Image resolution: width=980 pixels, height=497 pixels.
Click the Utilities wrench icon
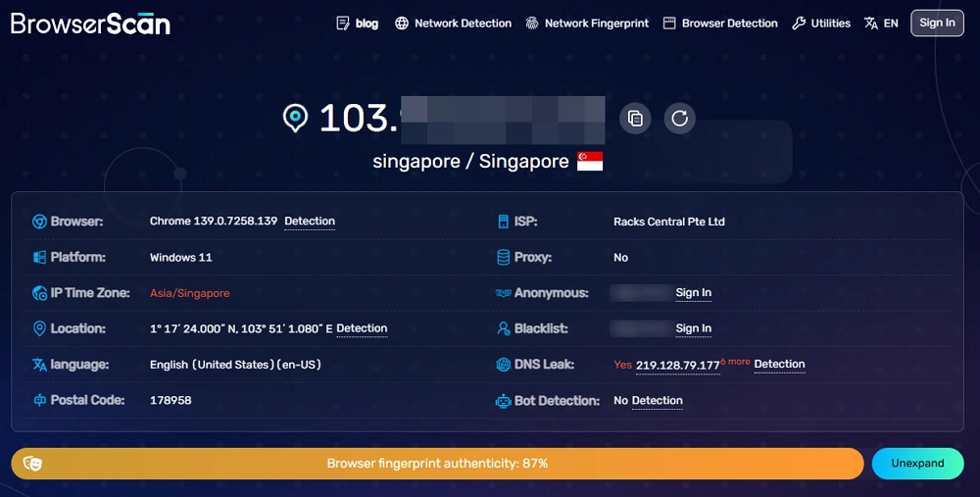click(x=798, y=24)
